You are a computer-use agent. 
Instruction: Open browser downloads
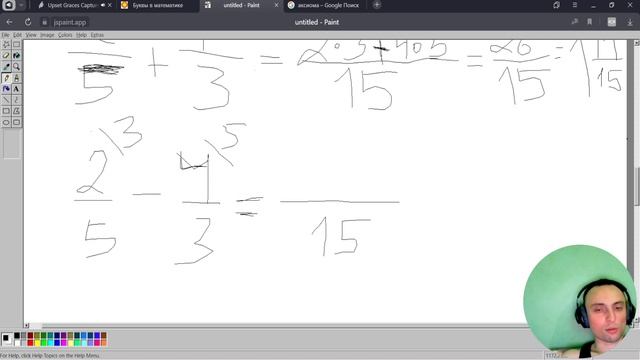click(630, 22)
